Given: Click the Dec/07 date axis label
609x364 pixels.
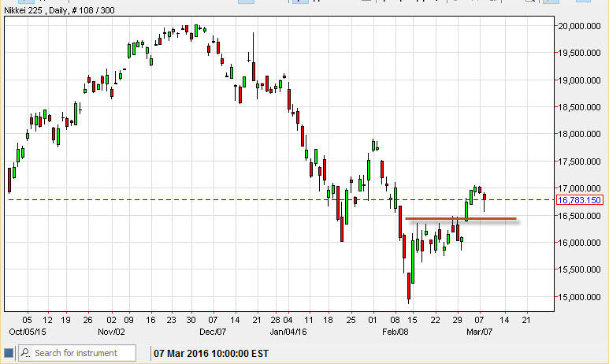Looking at the screenshot, I should pos(213,332).
